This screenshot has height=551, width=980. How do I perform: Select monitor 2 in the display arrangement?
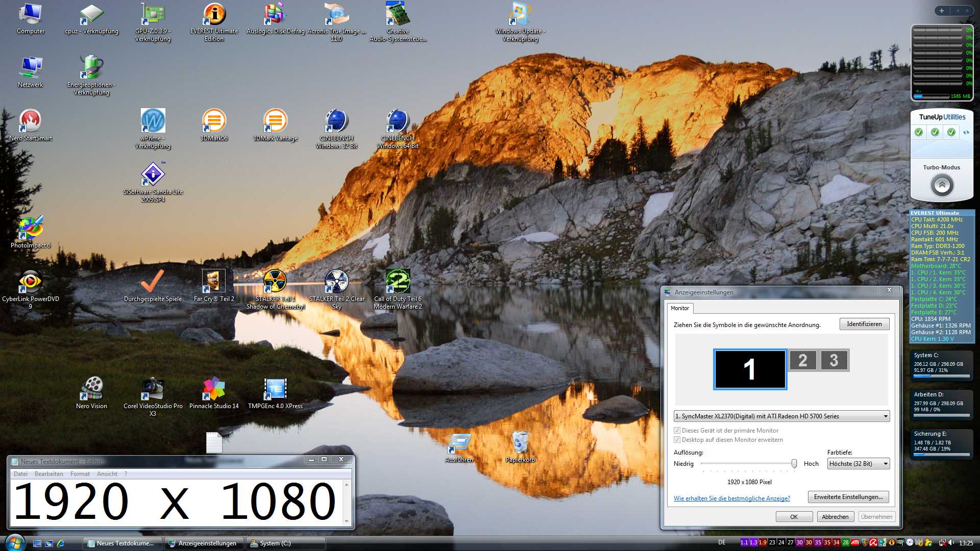[x=802, y=361]
